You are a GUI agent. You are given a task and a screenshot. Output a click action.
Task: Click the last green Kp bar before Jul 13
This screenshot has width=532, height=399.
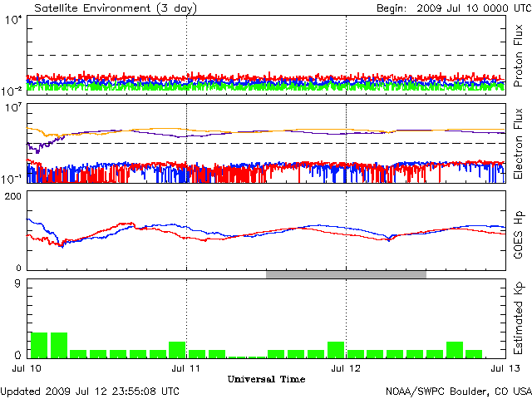pos(474,354)
